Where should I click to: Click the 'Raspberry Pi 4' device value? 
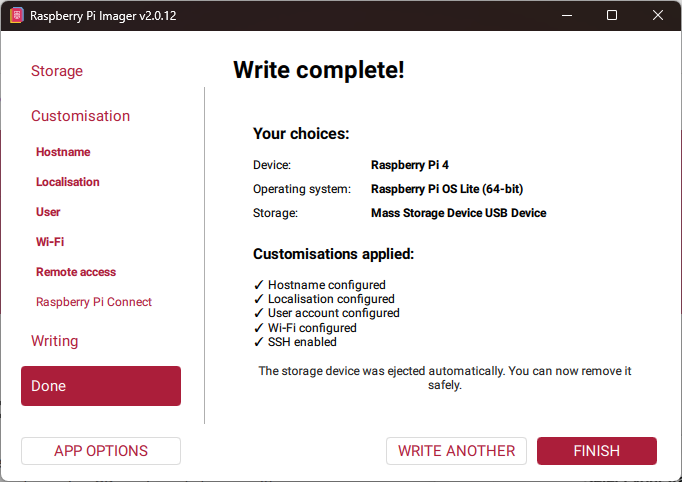410,165
